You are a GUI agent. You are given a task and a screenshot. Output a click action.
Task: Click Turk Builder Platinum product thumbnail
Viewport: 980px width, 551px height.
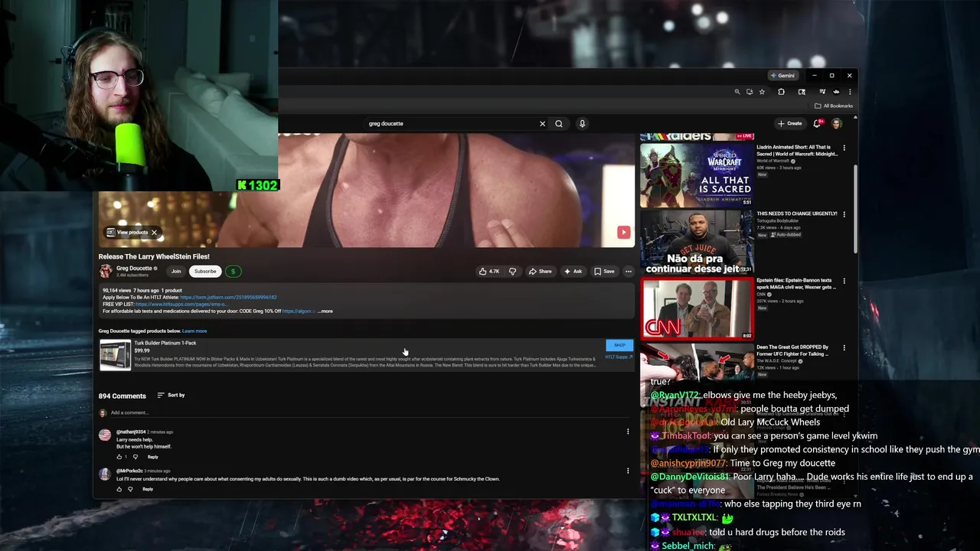point(115,355)
